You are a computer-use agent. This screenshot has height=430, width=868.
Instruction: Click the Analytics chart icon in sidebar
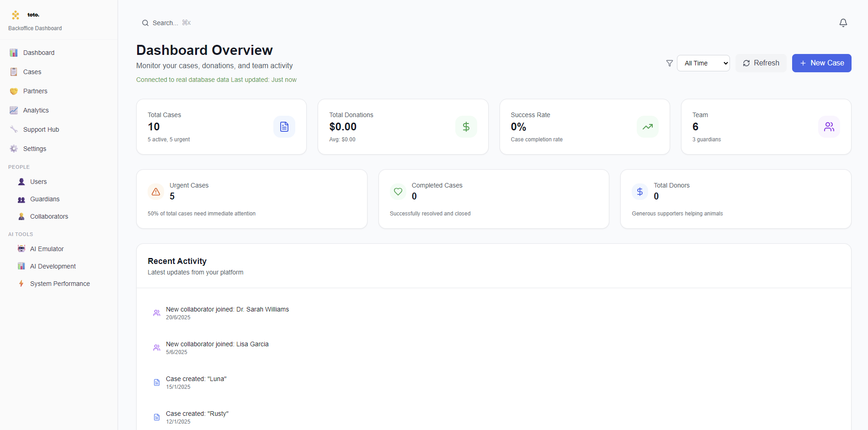(14, 110)
